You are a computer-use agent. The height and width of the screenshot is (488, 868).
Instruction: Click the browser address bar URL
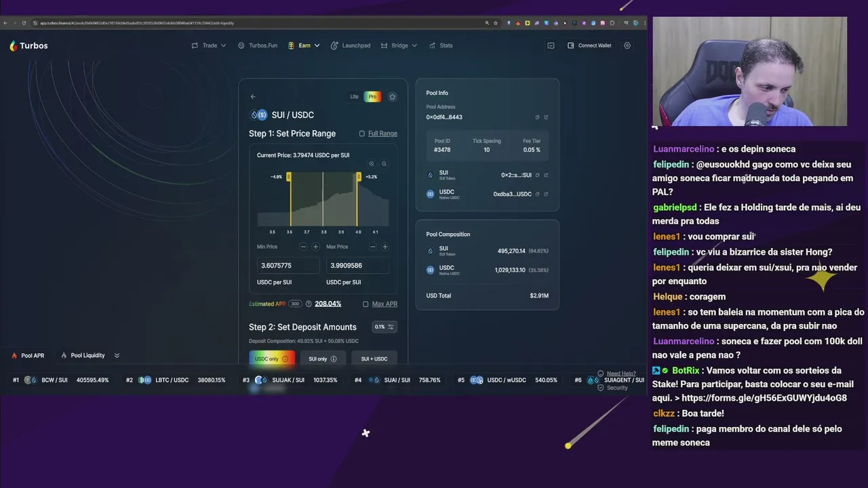(137, 23)
